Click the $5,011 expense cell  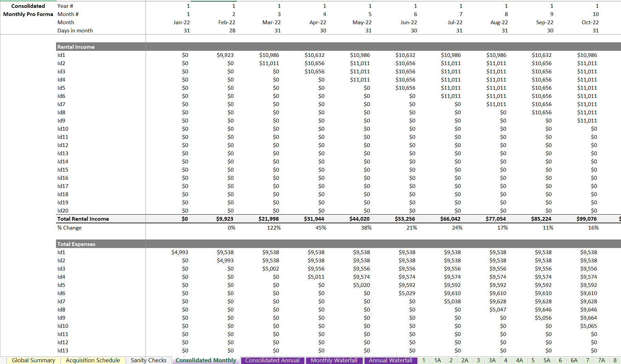316,277
